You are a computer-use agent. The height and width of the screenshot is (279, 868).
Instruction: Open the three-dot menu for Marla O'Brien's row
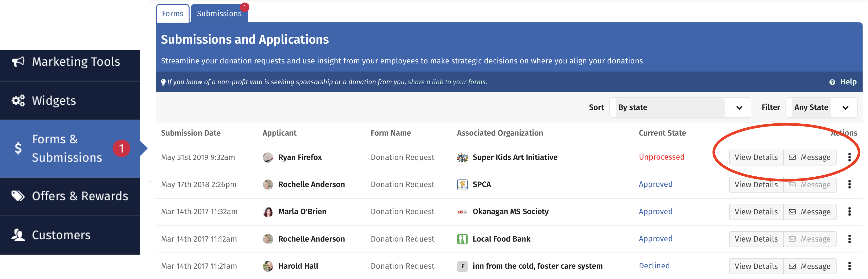click(849, 212)
